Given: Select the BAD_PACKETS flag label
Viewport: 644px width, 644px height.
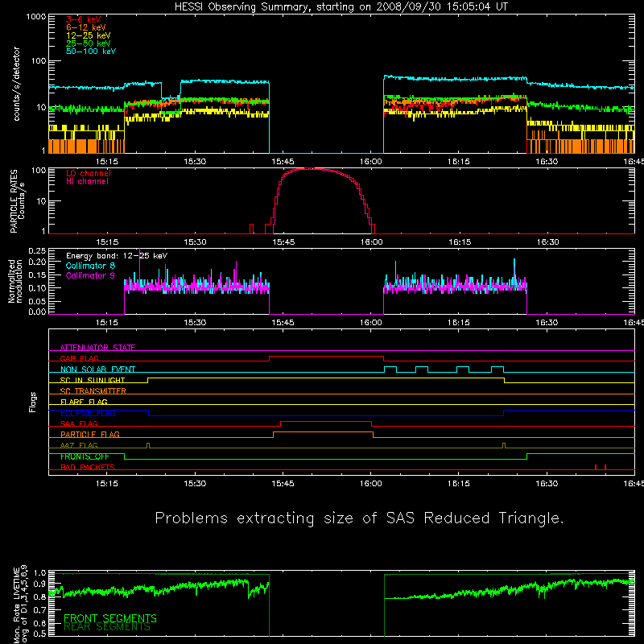Looking at the screenshot, I should pyautogui.click(x=88, y=467).
